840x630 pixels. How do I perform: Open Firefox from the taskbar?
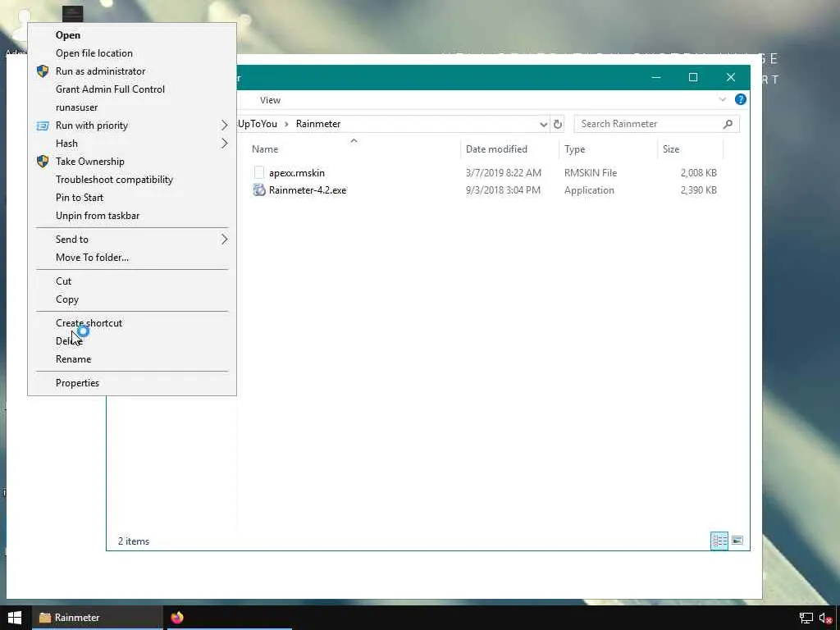tap(177, 618)
